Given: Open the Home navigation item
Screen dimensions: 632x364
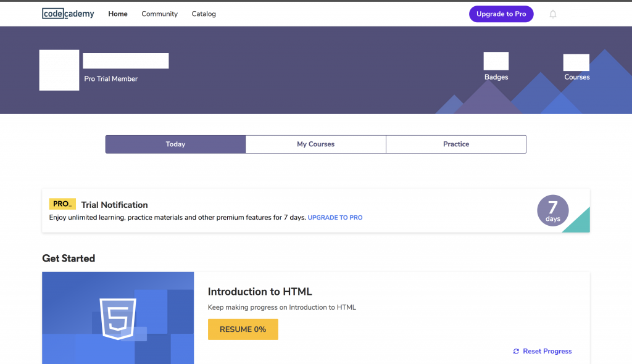Looking at the screenshot, I should point(118,14).
